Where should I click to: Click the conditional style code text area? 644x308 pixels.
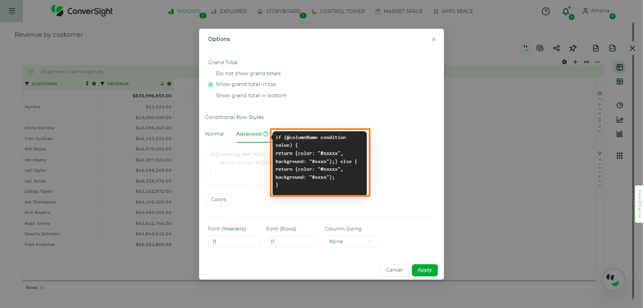click(x=238, y=166)
